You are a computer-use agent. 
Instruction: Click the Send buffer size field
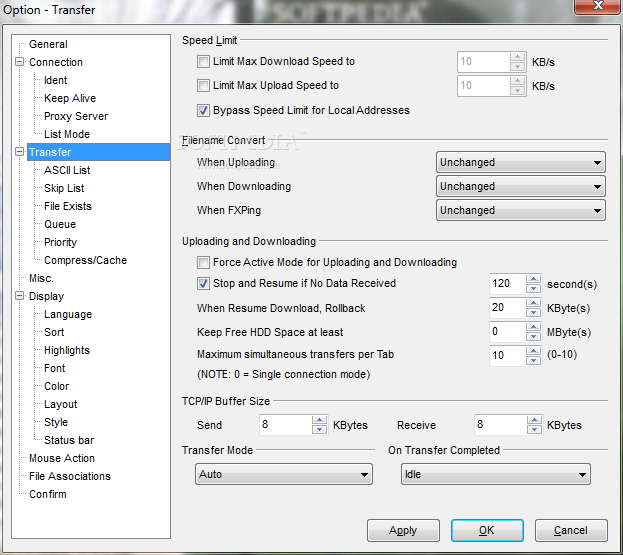286,425
